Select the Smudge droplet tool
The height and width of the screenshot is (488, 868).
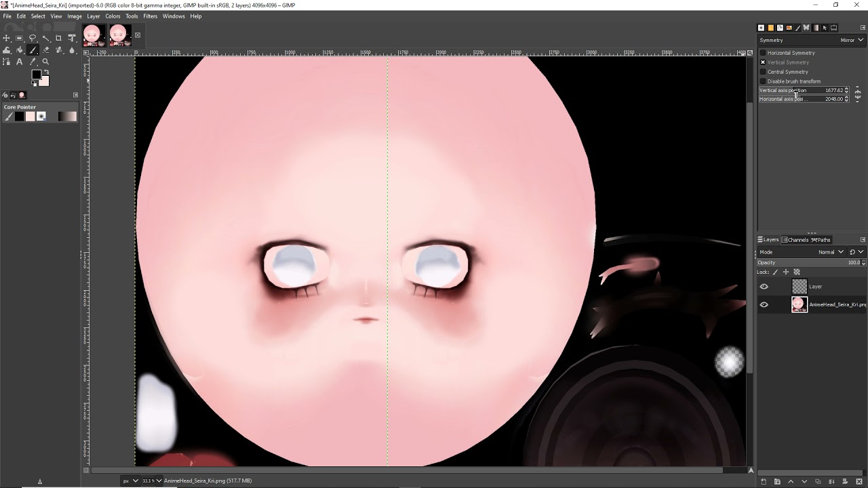click(x=72, y=49)
